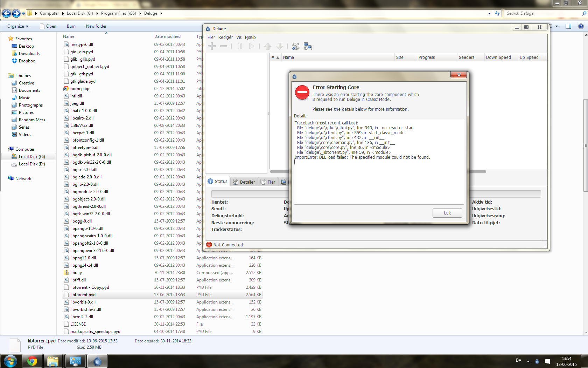Image resolution: width=588 pixels, height=368 pixels.
Task: Expand the Program Files (x86) breadcrumb arrow
Action: tap(140, 13)
